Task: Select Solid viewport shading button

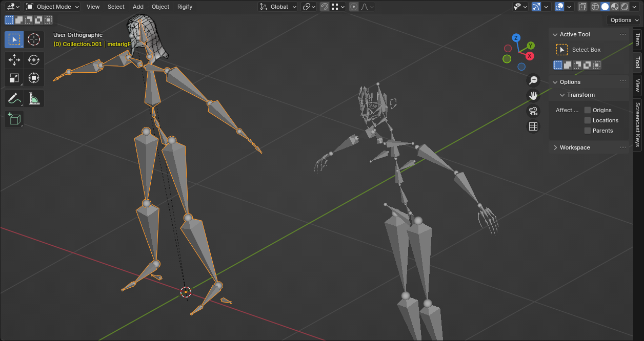Action: click(x=605, y=7)
